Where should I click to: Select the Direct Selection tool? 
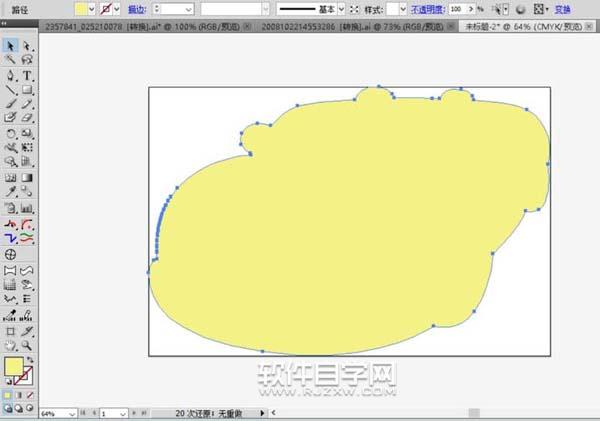(x=27, y=46)
